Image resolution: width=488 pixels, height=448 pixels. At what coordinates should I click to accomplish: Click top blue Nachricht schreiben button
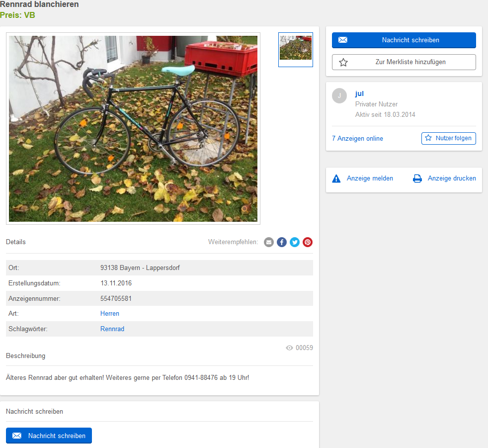[404, 40]
